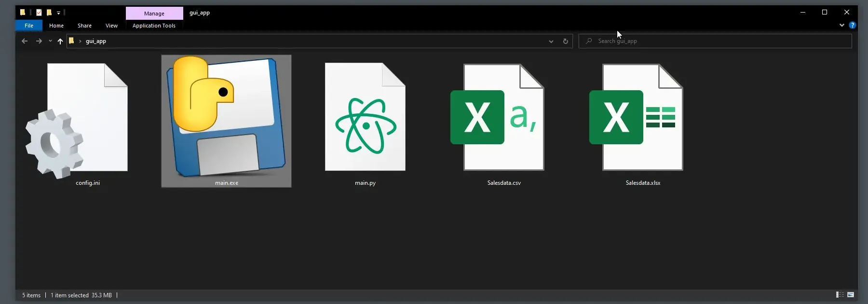Image resolution: width=868 pixels, height=304 pixels.
Task: Select the Salesdata.xlsx Excel file icon
Action: pos(640,117)
